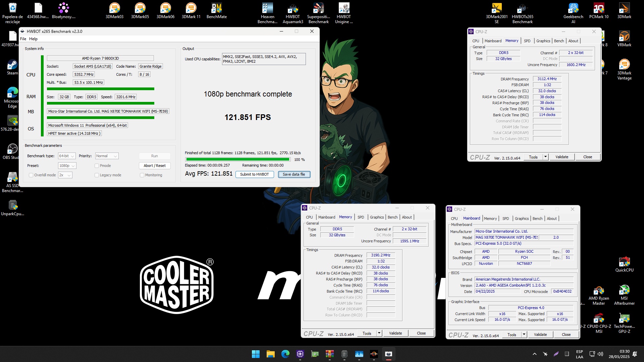
Task: Switch to SPD tab in top-right CPU-Z
Action: pos(527,41)
